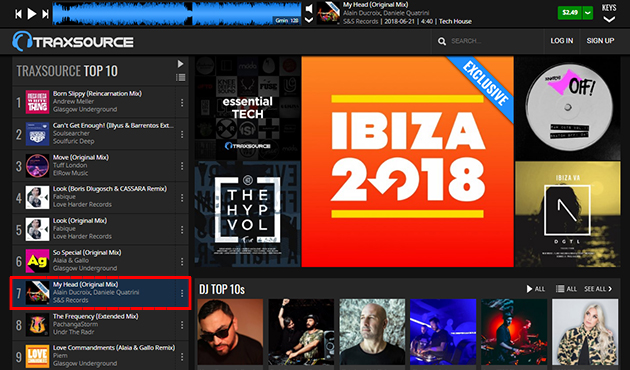
Task: Focus the Search input field
Action: pos(496,41)
